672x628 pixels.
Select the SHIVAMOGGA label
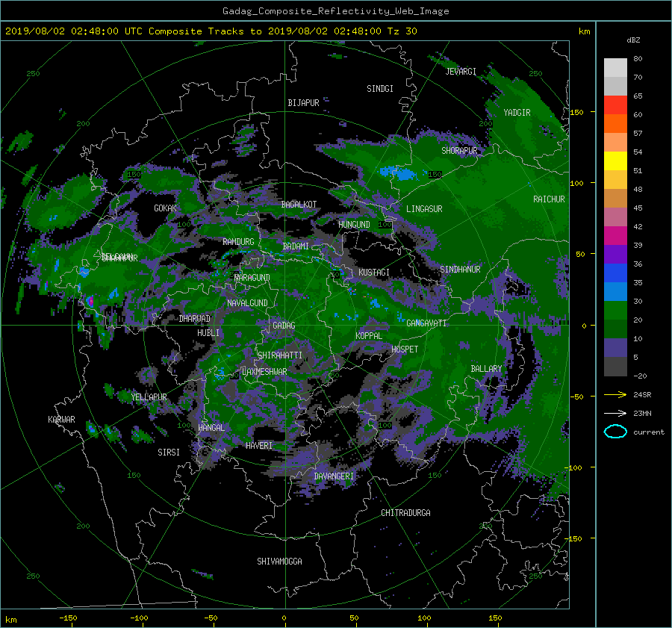[279, 562]
